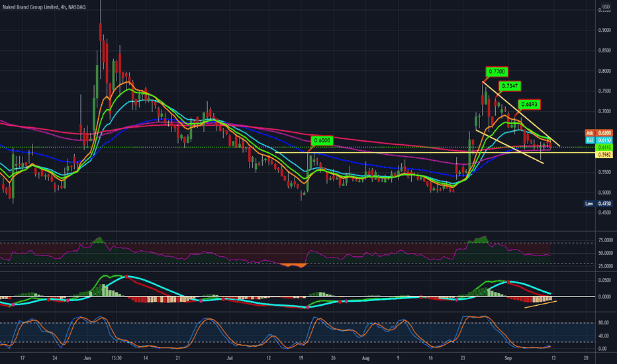
Task: Click the 21 date label on time axis
Action: point(178,358)
